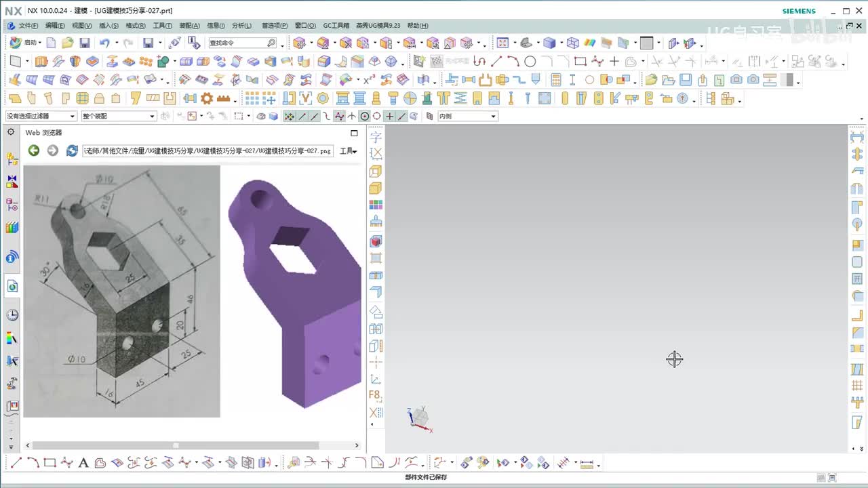Screen dimensions: 868x488
Task: Switch to wireframe cube display icon
Action: point(572,43)
